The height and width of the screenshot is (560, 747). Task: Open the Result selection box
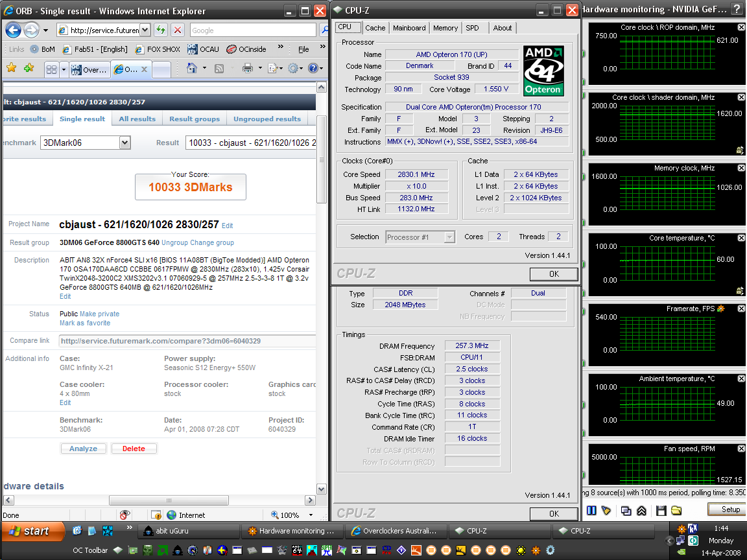click(250, 143)
